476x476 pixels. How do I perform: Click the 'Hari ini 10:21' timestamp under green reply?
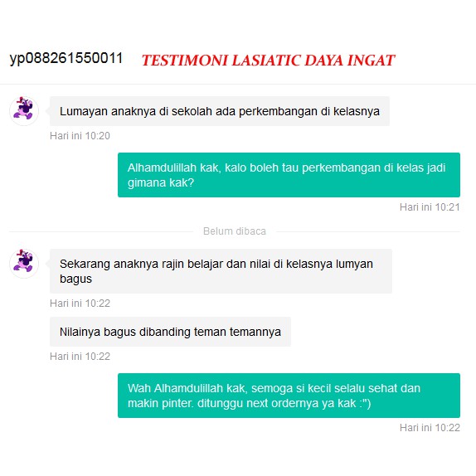point(430,207)
